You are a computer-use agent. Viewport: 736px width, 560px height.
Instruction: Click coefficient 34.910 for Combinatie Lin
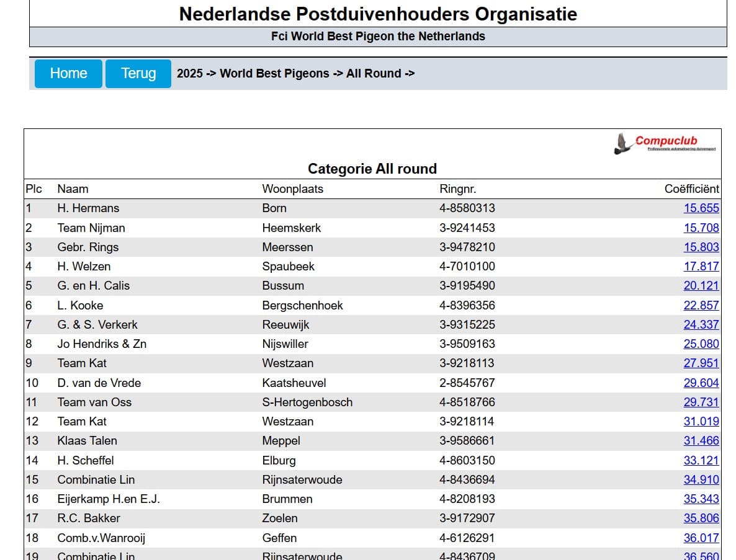[701, 479]
